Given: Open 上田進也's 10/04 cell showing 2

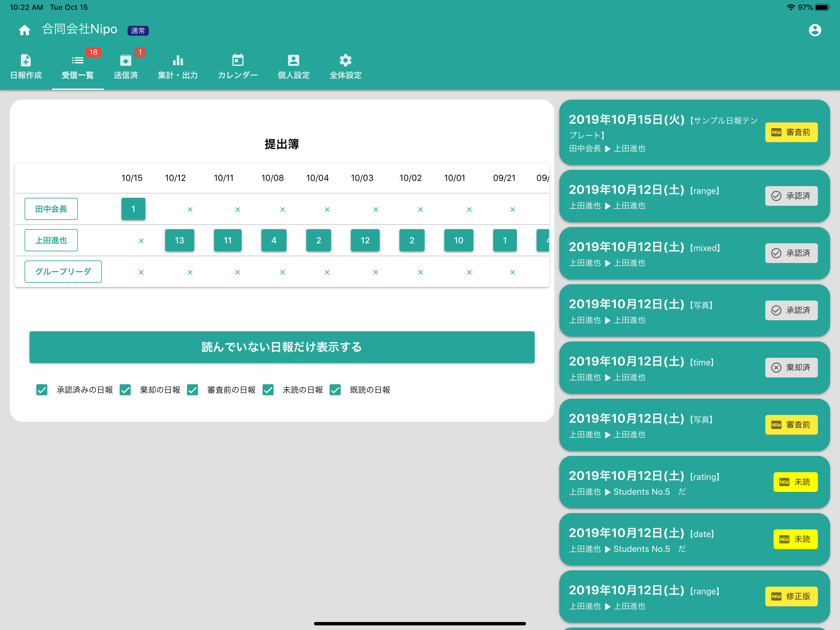Looking at the screenshot, I should (319, 241).
